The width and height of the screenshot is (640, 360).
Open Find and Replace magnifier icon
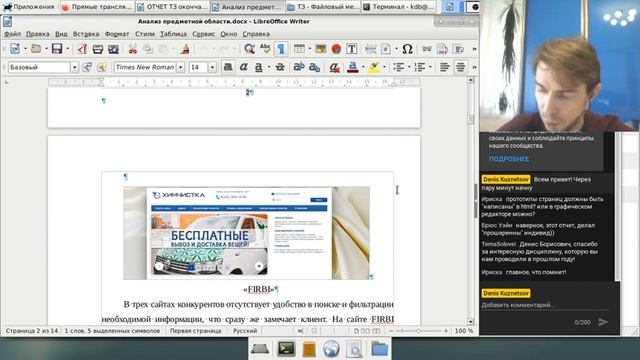[249, 49]
